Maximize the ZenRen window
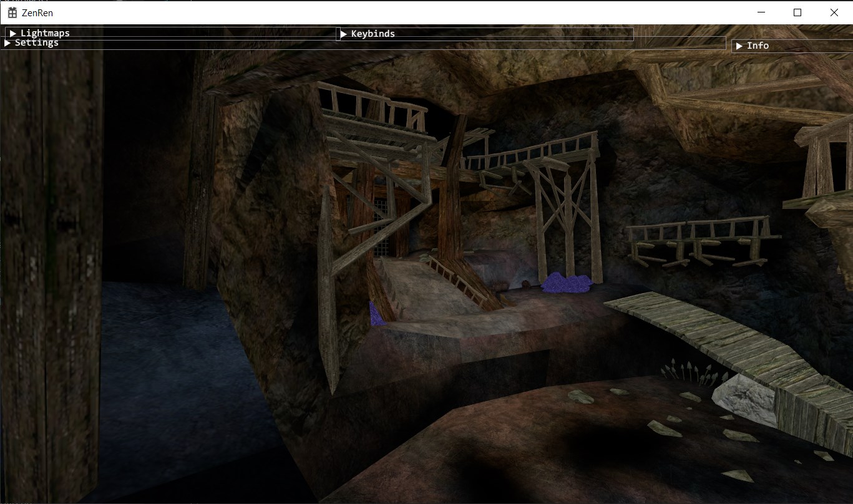 [x=797, y=12]
